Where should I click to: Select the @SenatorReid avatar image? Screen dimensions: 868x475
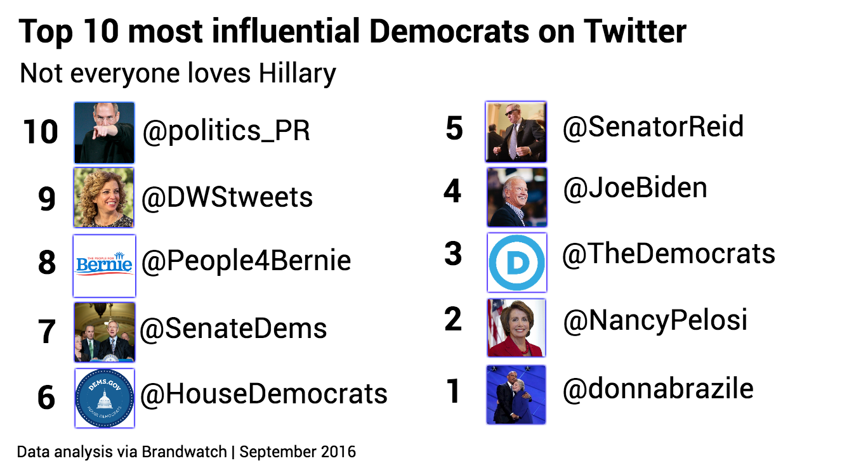coord(516,131)
